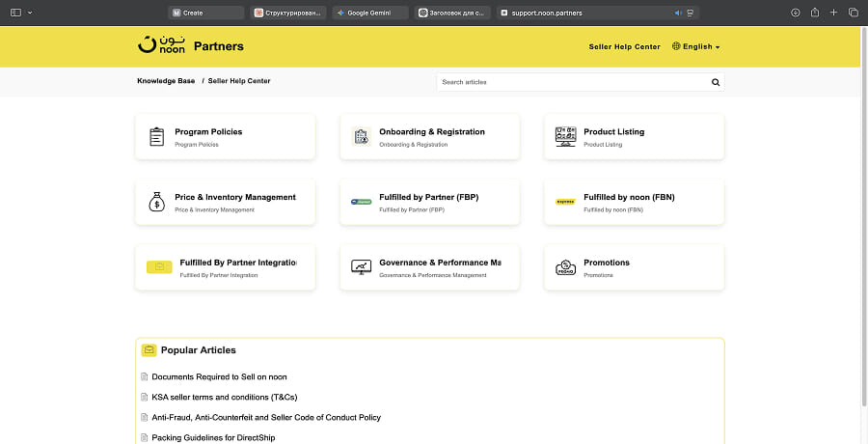Click the Onboarding & Registration icon
This screenshot has width=868, height=444.
pos(361,136)
